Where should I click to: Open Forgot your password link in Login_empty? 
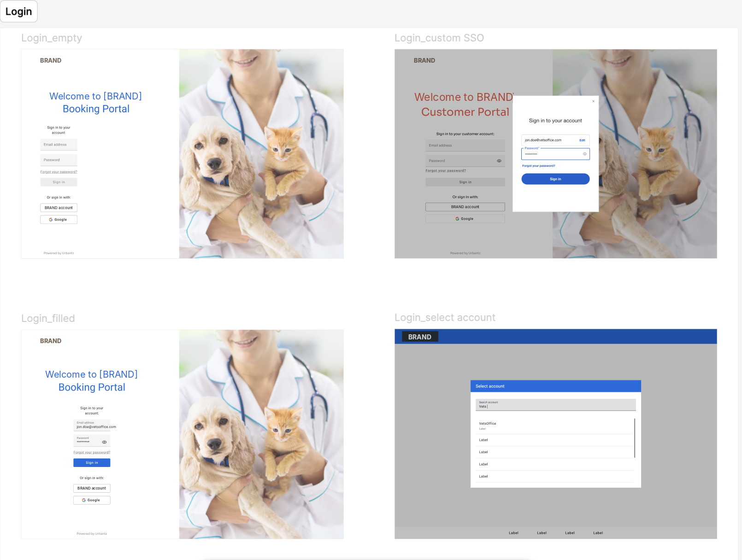point(59,172)
